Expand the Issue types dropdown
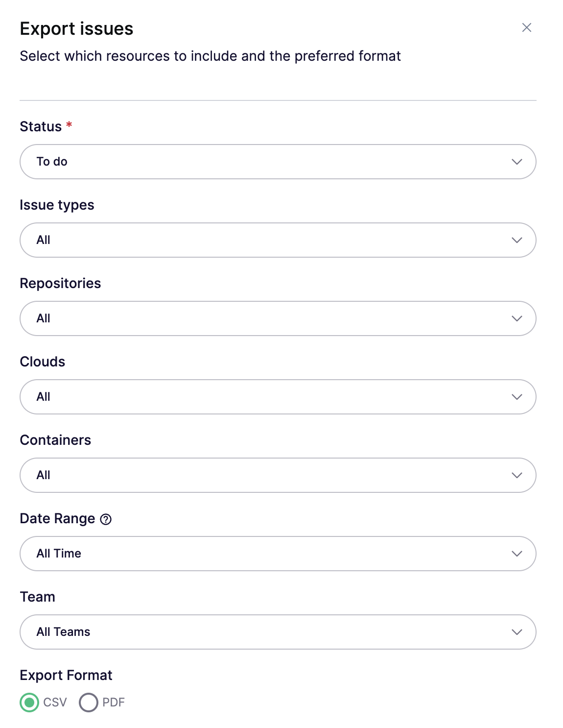The height and width of the screenshot is (728, 563). pos(278,240)
